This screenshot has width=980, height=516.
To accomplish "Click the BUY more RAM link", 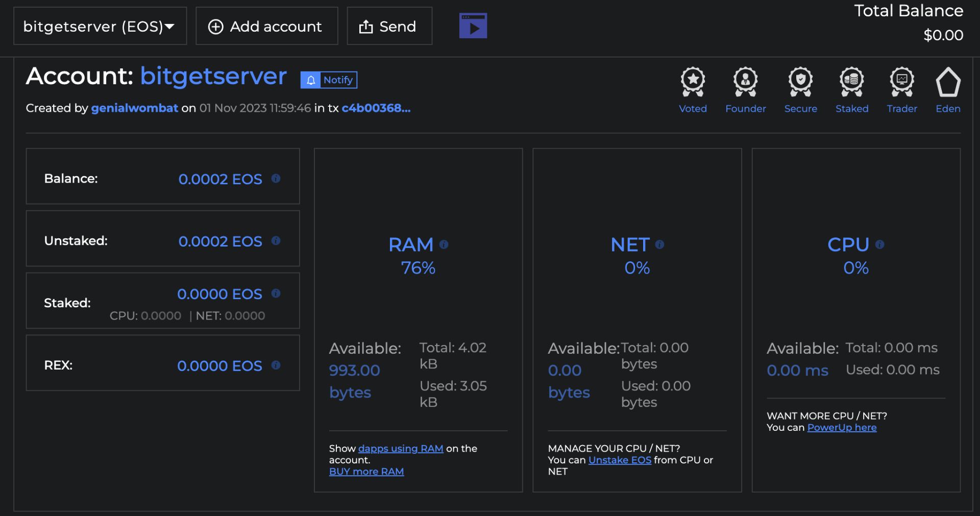I will point(366,472).
